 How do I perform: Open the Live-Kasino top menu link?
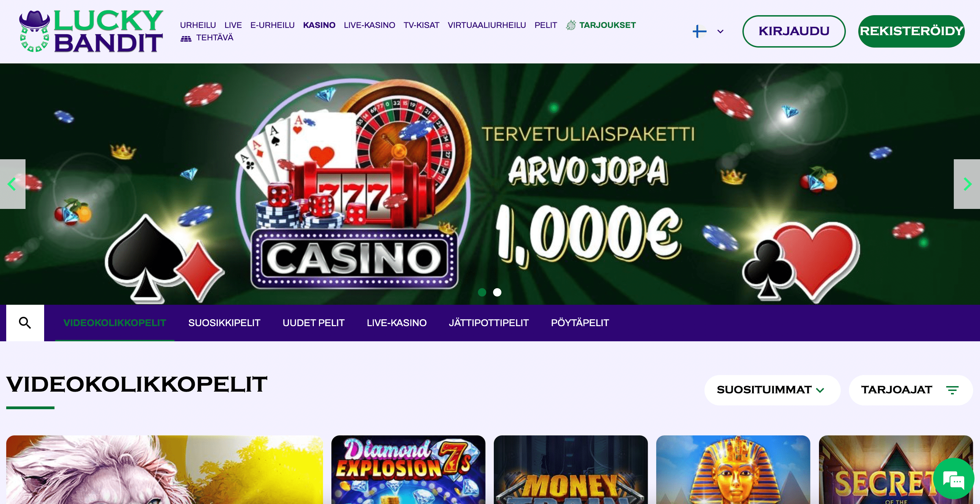[x=369, y=25]
